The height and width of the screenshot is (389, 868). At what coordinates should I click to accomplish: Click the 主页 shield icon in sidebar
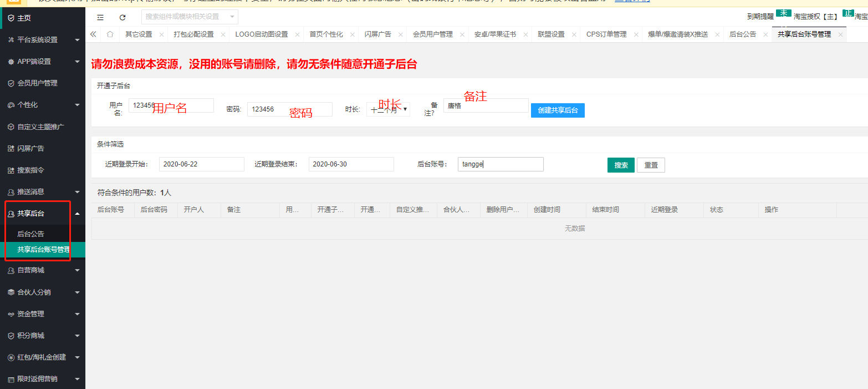(x=11, y=18)
